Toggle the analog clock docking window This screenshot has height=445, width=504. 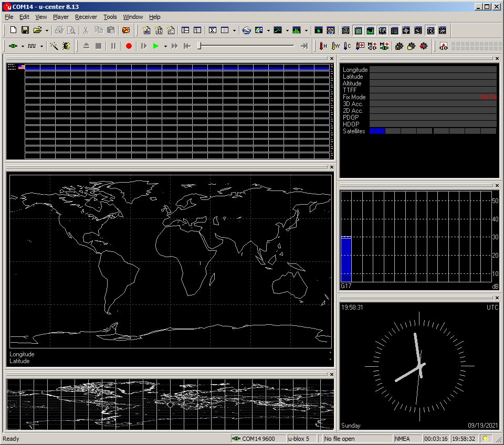[430, 30]
